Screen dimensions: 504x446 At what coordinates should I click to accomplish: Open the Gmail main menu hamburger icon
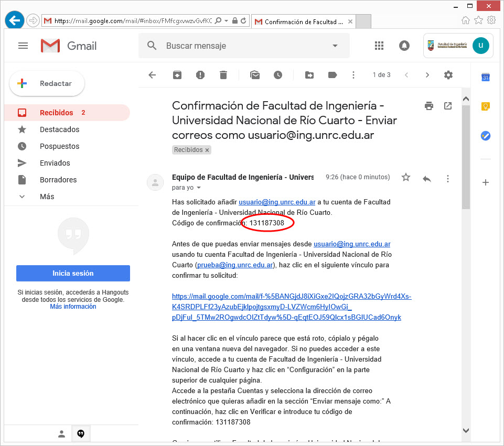tap(23, 46)
